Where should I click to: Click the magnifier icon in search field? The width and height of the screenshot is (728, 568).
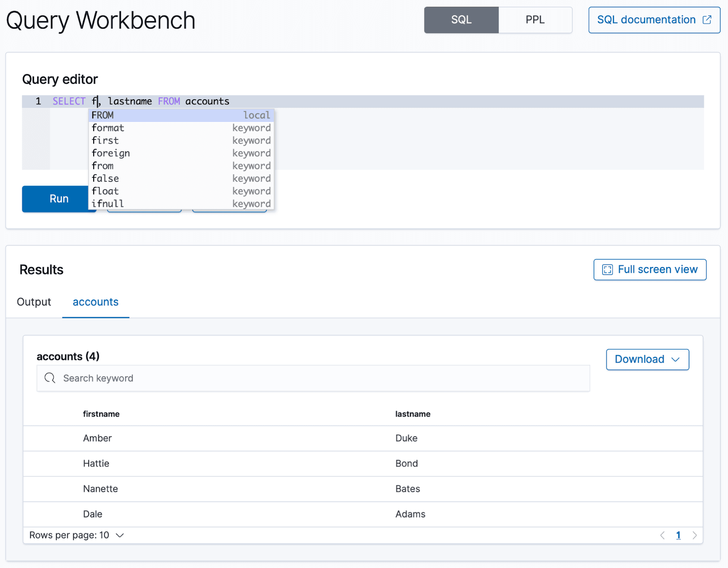click(x=50, y=378)
